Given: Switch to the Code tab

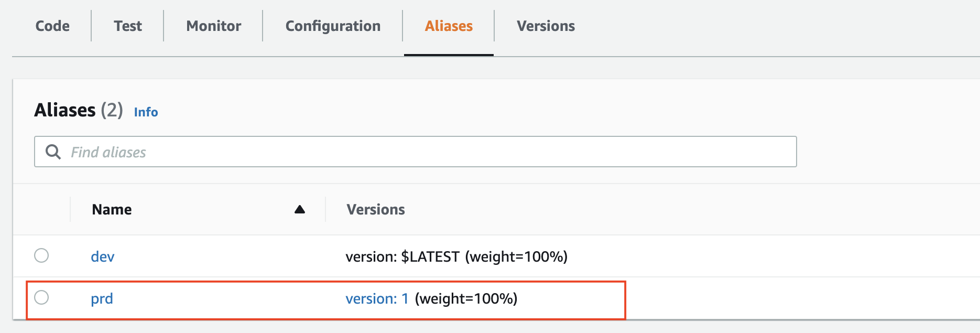Looking at the screenshot, I should coord(52,26).
